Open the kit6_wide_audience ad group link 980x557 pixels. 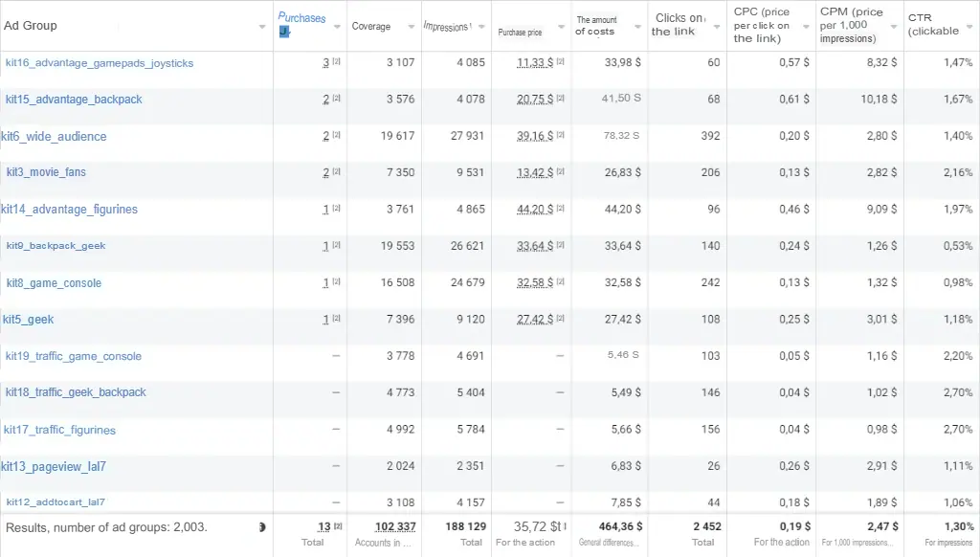[x=54, y=137]
